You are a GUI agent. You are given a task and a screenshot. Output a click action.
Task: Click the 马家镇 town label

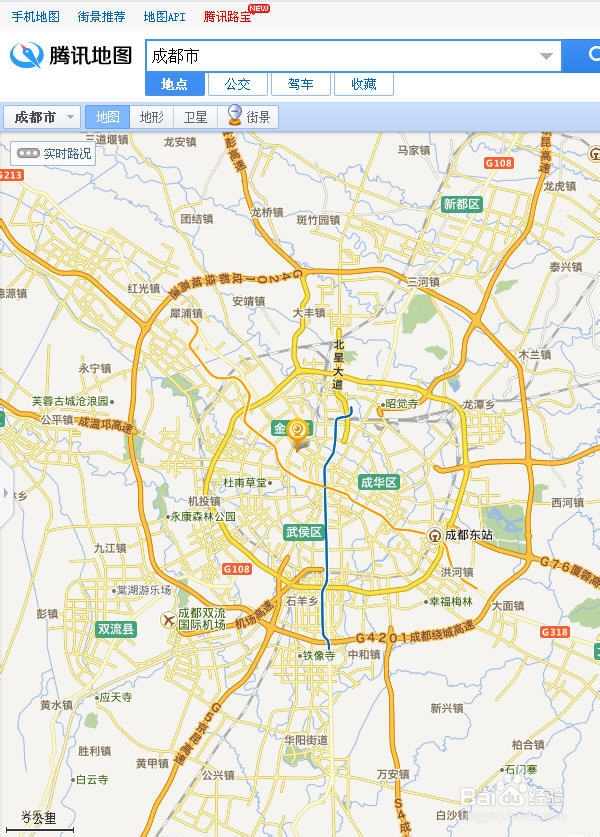point(414,151)
